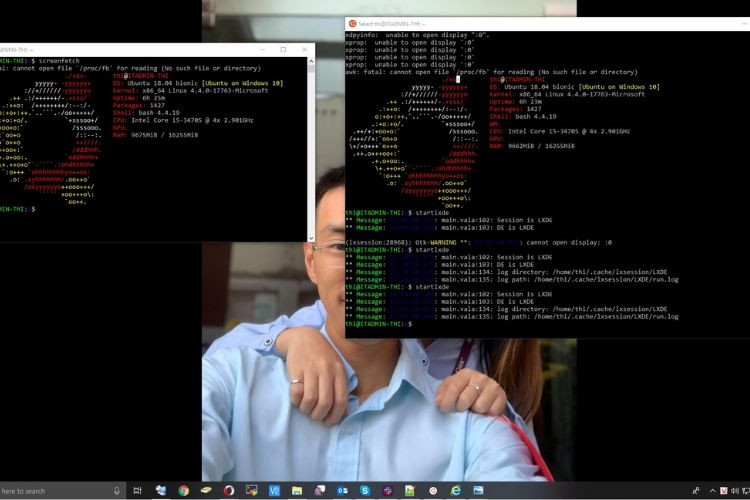Open Outlook from the taskbar
Image resolution: width=750 pixels, height=500 pixels.
point(342,490)
